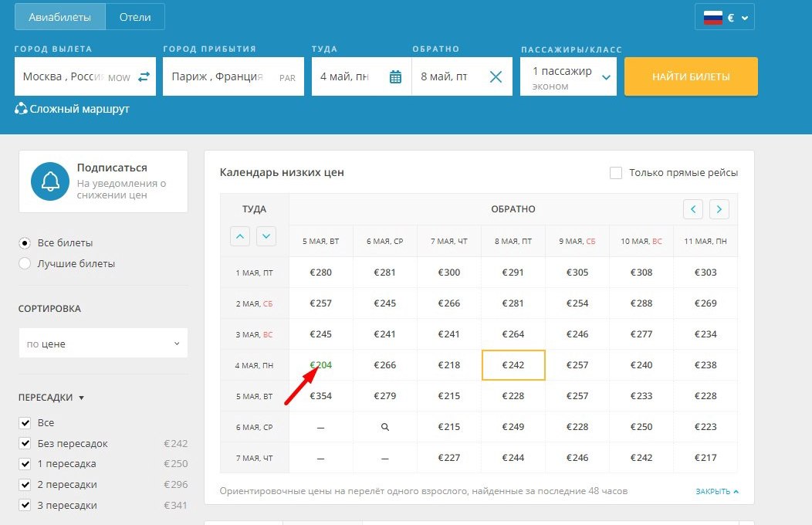Enable Только прямые рейсы checkbox
The width and height of the screenshot is (812, 525).
click(x=615, y=173)
